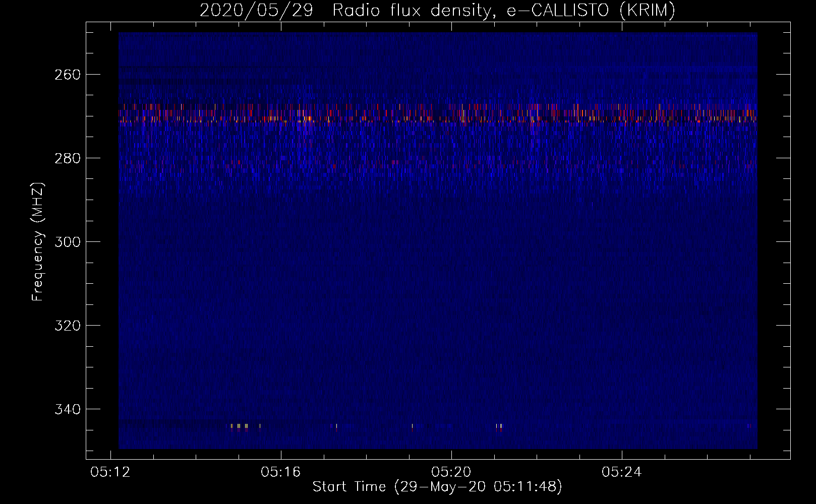816x504 pixels.
Task: Click the 280 frequency tick label
Action: (68, 158)
